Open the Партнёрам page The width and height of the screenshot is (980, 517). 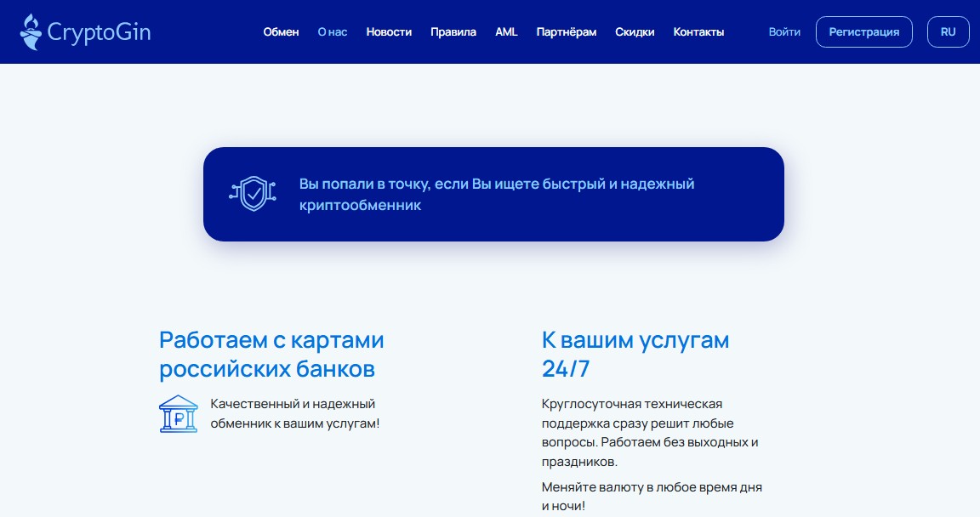(567, 31)
